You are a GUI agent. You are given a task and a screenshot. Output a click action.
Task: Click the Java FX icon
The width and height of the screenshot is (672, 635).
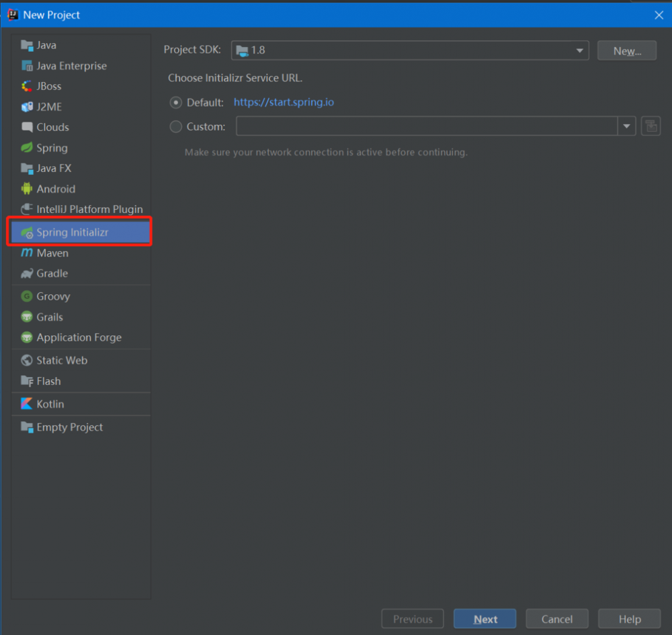[x=27, y=169]
